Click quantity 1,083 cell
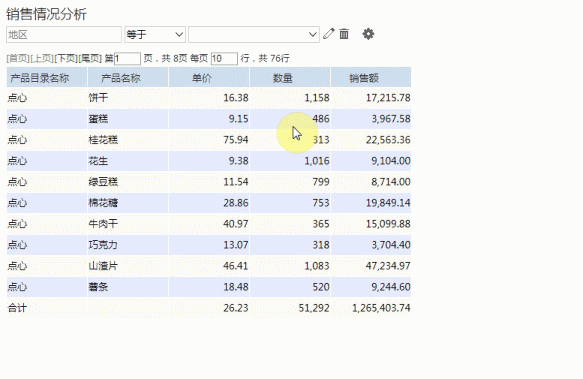The width and height of the screenshot is (583, 379). [290, 266]
